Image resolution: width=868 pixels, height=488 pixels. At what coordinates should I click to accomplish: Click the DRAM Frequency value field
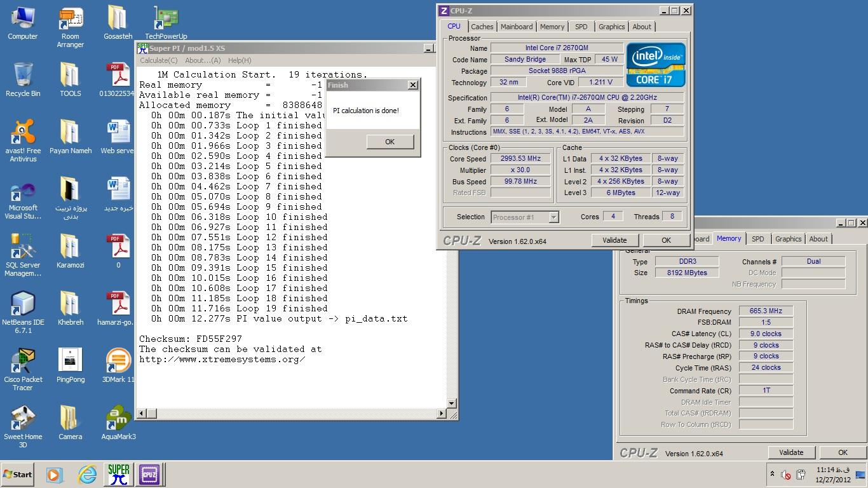[x=766, y=311]
